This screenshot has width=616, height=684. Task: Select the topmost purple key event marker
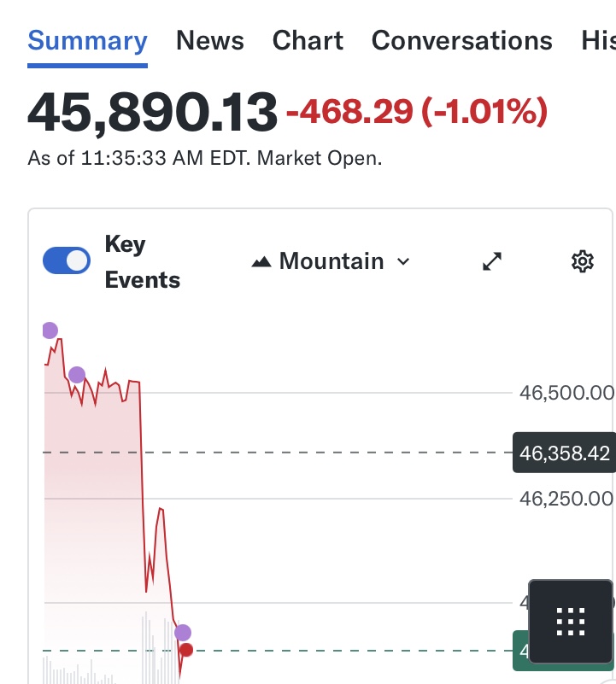pos(50,330)
